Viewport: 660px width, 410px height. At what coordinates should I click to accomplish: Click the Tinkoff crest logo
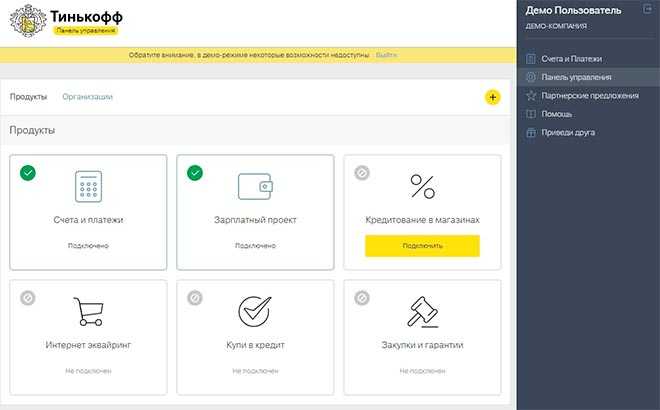(28, 21)
